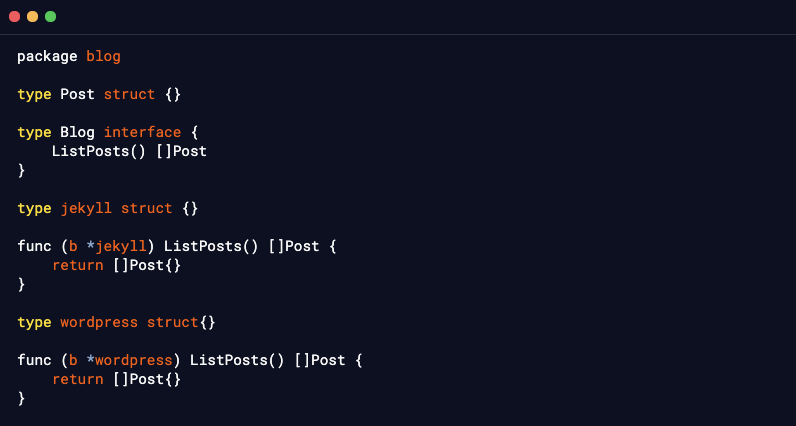
Task: Click 'Post' in the Post struct declaration
Action: (x=77, y=94)
